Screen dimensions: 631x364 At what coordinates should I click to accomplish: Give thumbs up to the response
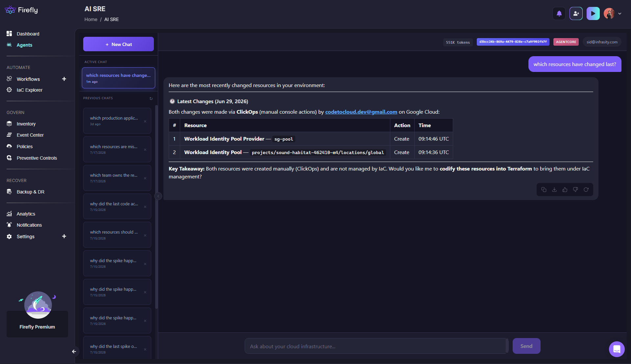565,190
